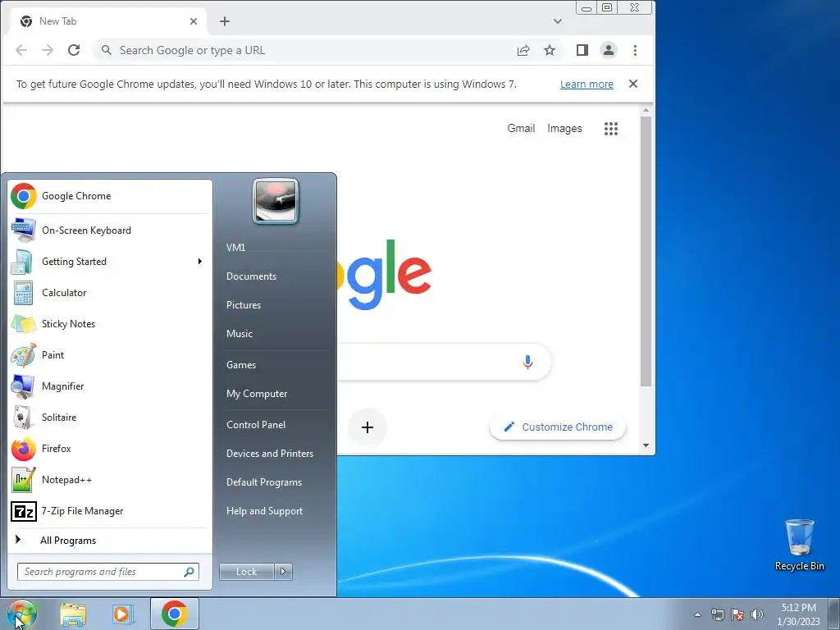Viewport: 840px width, 630px height.
Task: Bookmark this tab with star icon
Action: (x=550, y=50)
